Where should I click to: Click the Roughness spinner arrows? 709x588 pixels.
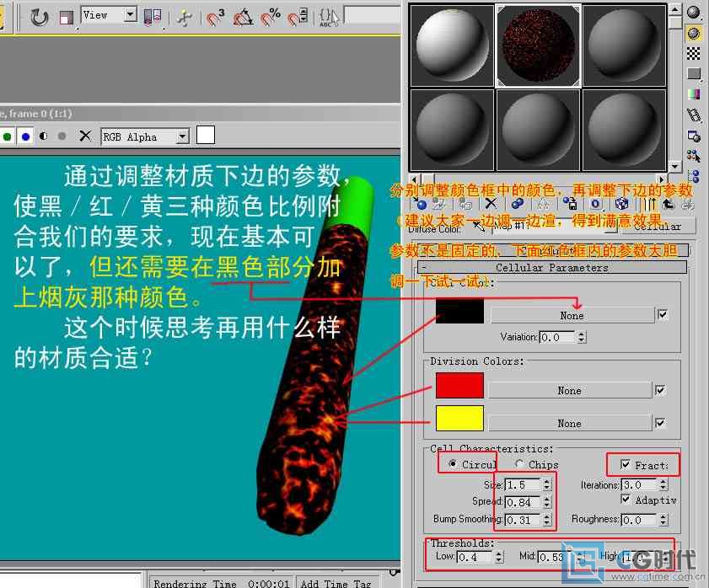click(663, 520)
